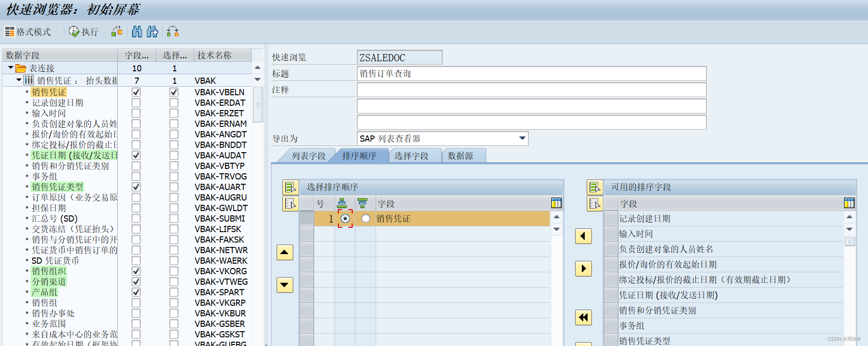Viewport: 868px width, 346px height.
Task: Move selected sort field up
Action: [x=285, y=252]
